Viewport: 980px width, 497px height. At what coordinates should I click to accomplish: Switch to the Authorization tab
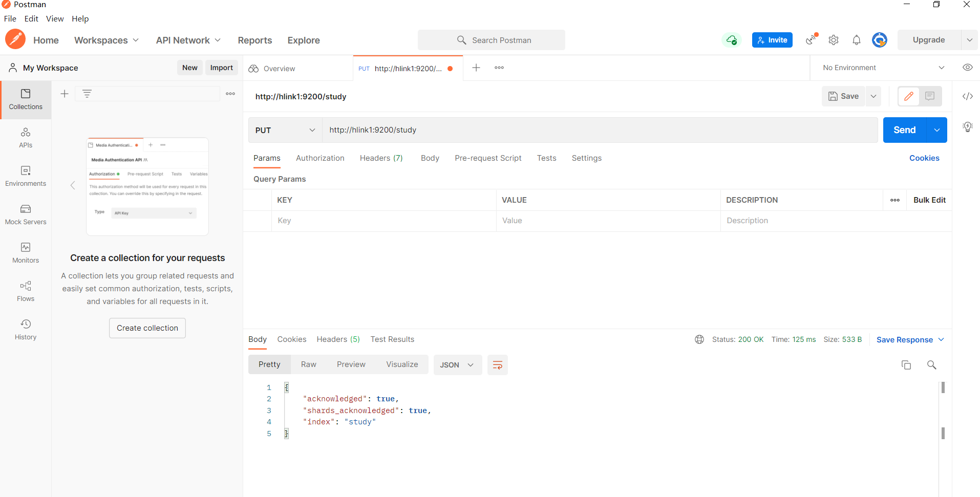[319, 158]
